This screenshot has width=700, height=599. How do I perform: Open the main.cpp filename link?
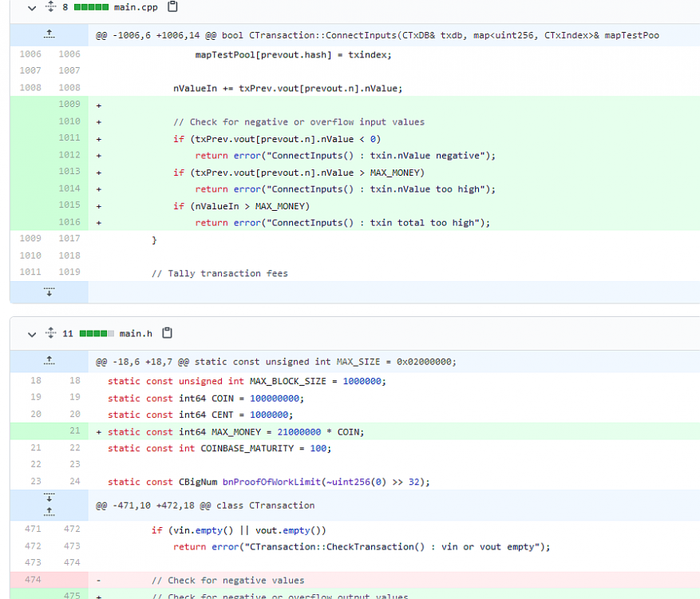coord(136,7)
